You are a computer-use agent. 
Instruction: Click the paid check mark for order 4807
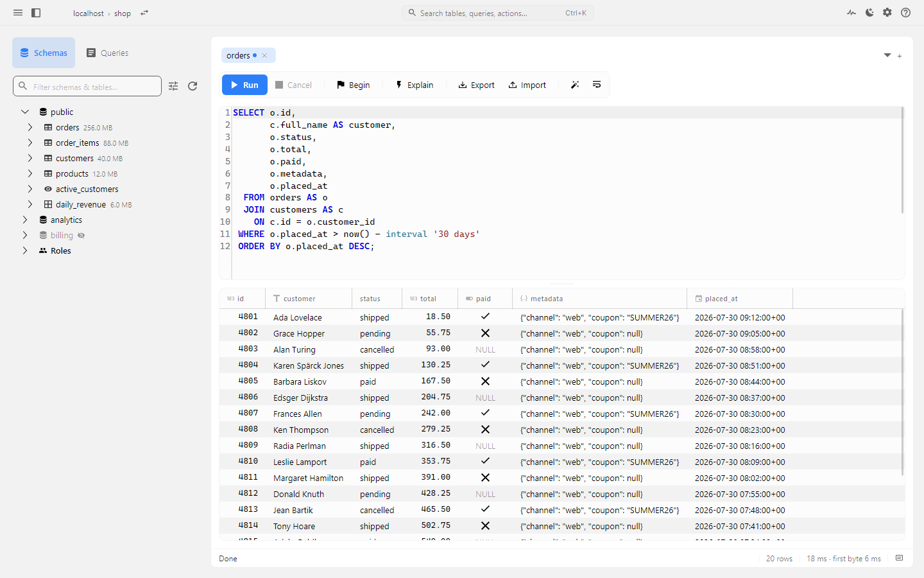point(485,412)
